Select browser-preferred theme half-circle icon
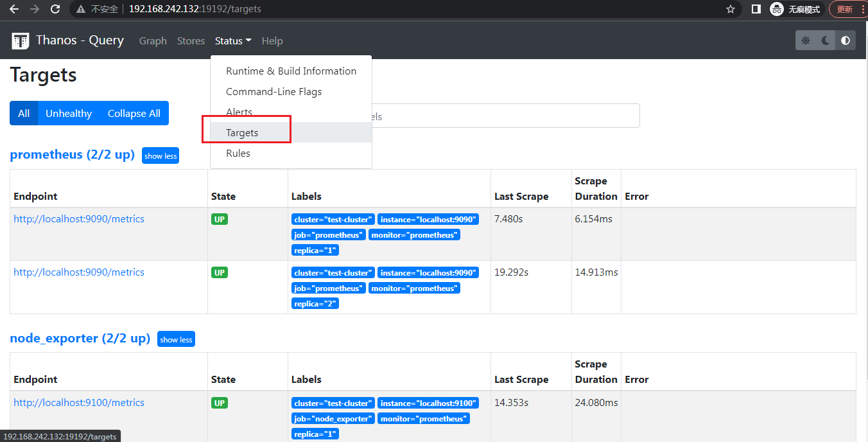Image resolution: width=868 pixels, height=442 pixels. (x=846, y=40)
